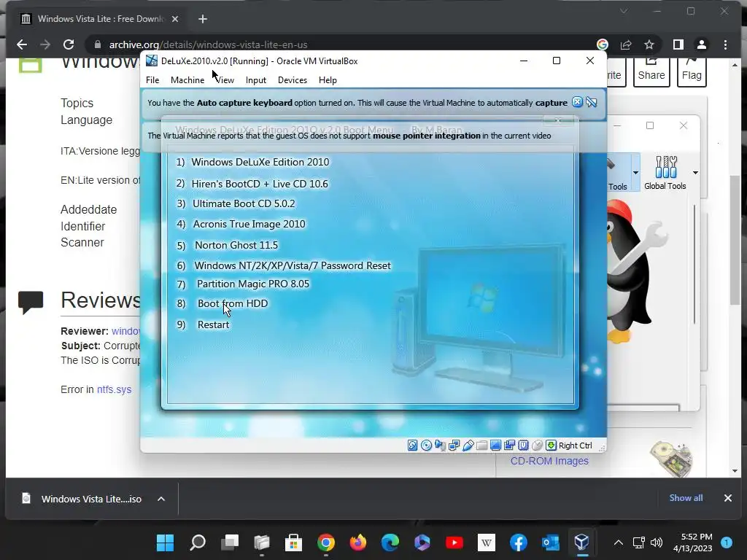Open the ntfs.sys link in review
The image size is (747, 560).
click(114, 389)
